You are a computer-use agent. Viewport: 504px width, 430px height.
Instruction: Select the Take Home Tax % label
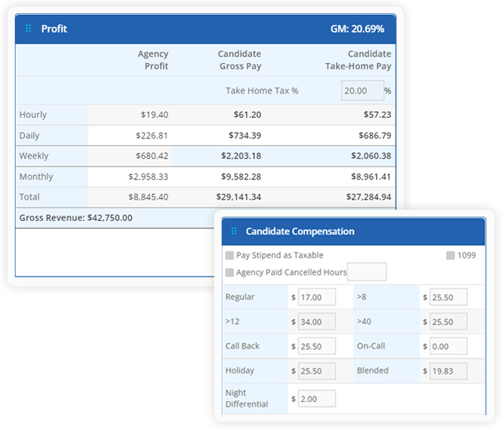tap(262, 90)
